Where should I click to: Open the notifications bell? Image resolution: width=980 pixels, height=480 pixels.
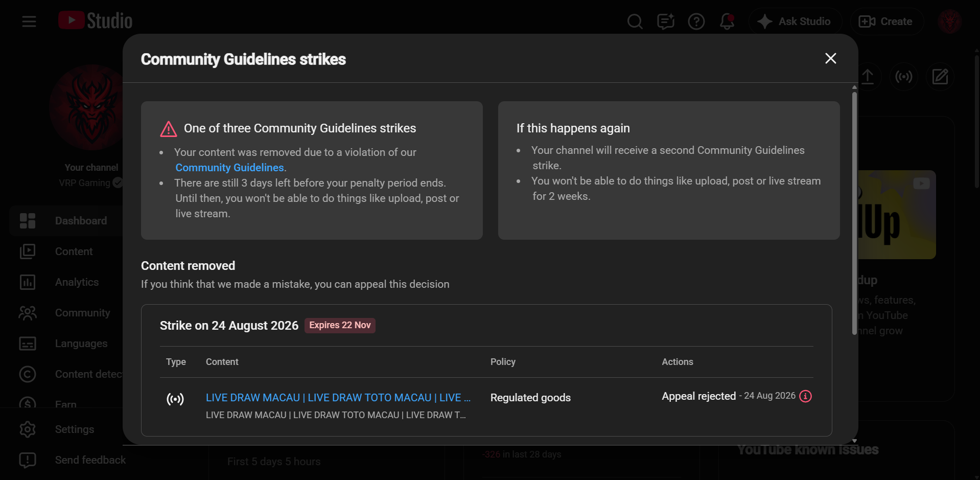pyautogui.click(x=727, y=21)
